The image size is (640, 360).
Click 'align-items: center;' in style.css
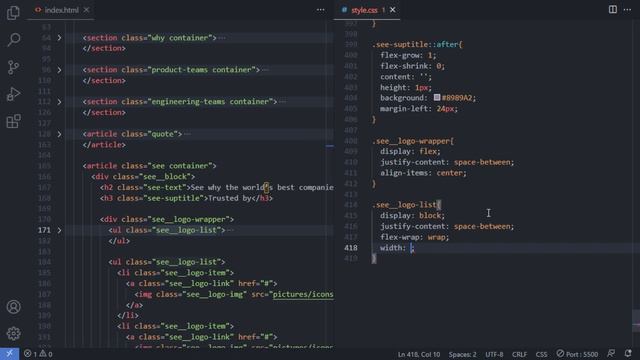[423, 173]
